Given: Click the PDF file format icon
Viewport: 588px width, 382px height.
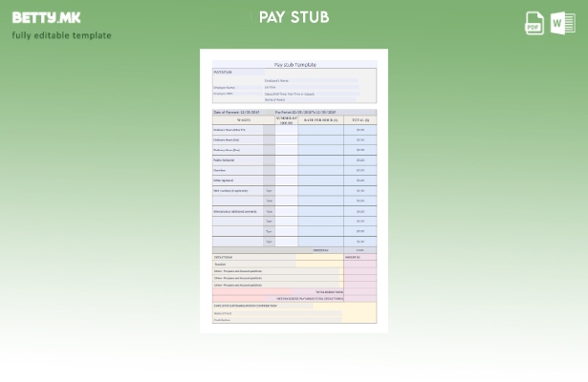Looking at the screenshot, I should 534,23.
